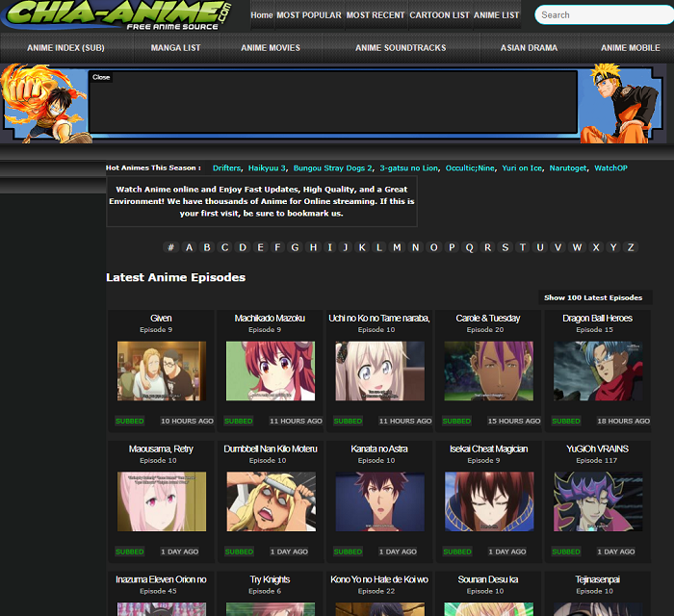Open the Machikado Mazoku thumbnail

tap(271, 371)
